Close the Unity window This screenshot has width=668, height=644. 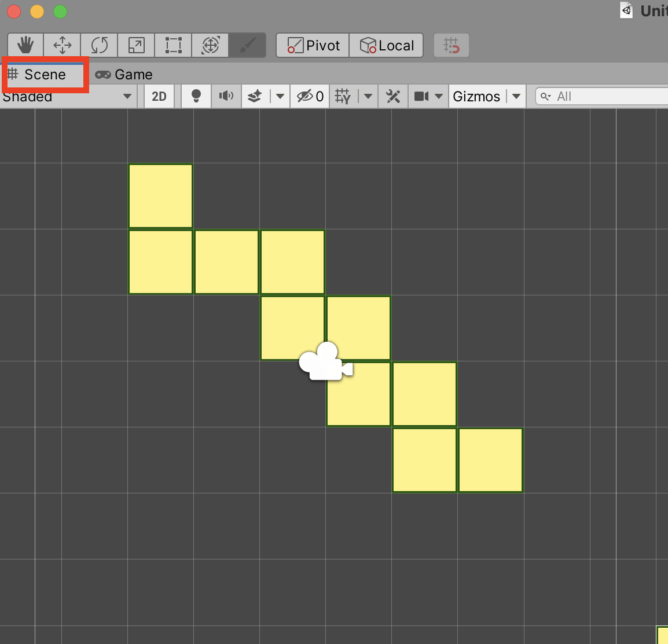[x=14, y=12]
